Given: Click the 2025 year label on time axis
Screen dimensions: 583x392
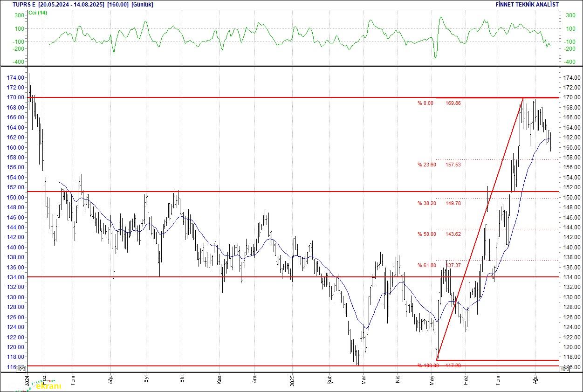Looking at the screenshot, I should (292, 380).
